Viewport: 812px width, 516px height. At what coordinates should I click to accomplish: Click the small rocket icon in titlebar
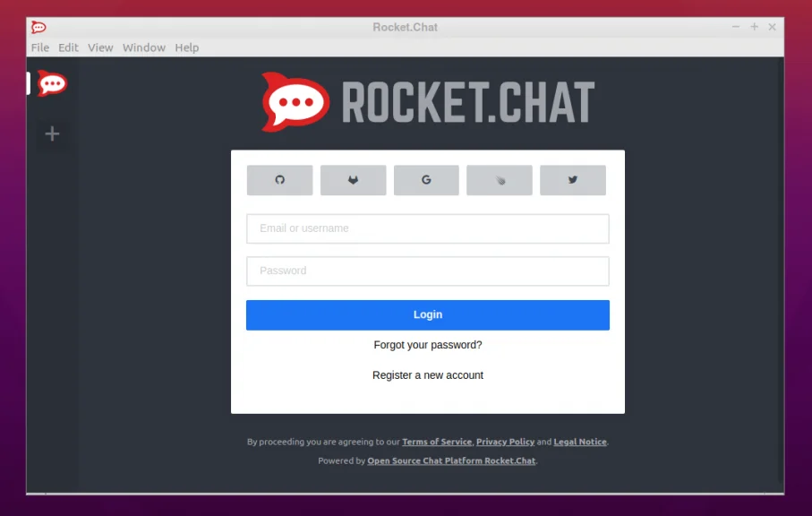point(38,27)
